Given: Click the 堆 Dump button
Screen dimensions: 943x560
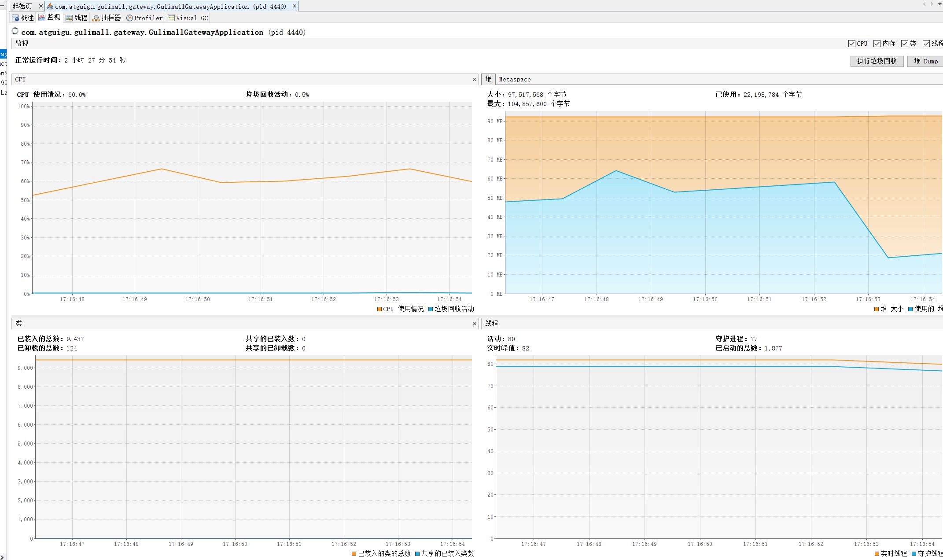Looking at the screenshot, I should (925, 61).
